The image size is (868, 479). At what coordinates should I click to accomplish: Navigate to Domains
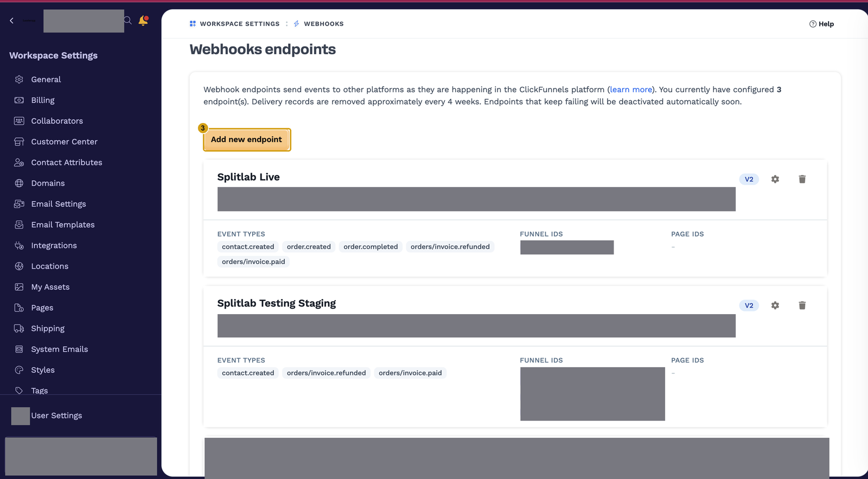[x=48, y=183]
